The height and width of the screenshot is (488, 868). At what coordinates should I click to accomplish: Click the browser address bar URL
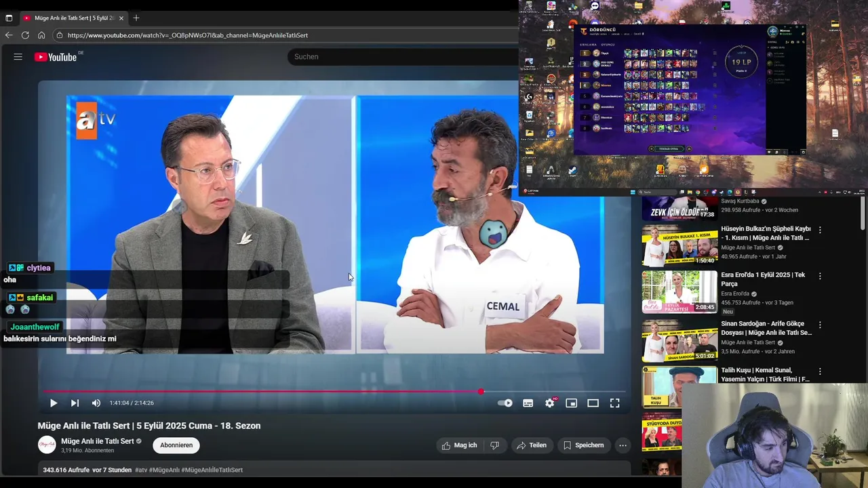click(x=188, y=35)
